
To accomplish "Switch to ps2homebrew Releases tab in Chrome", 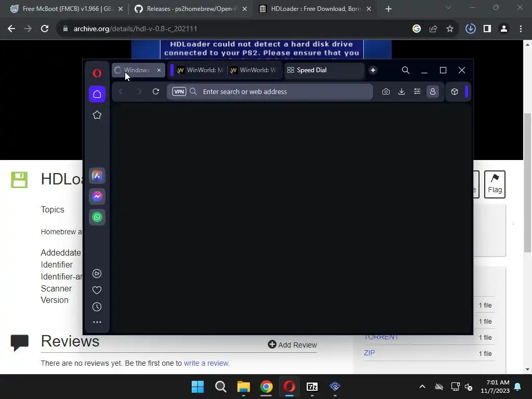I will click(x=191, y=9).
